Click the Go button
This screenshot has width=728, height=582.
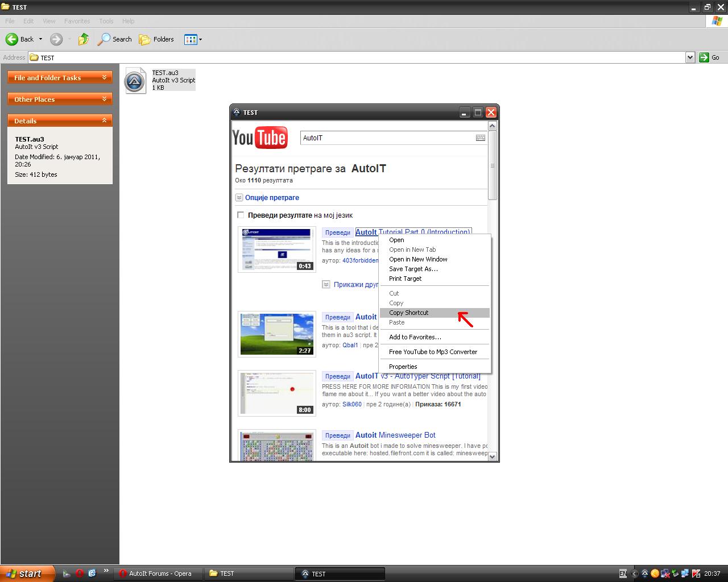(x=709, y=57)
